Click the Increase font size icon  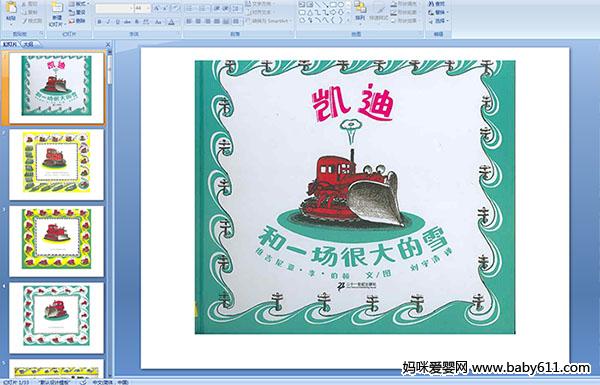click(157, 8)
